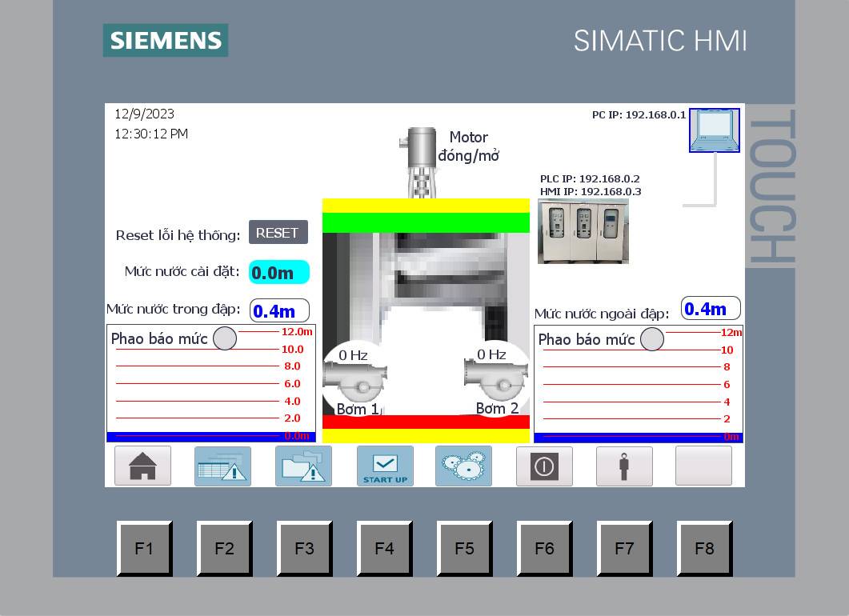Screen dimensions: 849x616
Task: Click the Mức nước cài đặt field
Action: [x=278, y=273]
